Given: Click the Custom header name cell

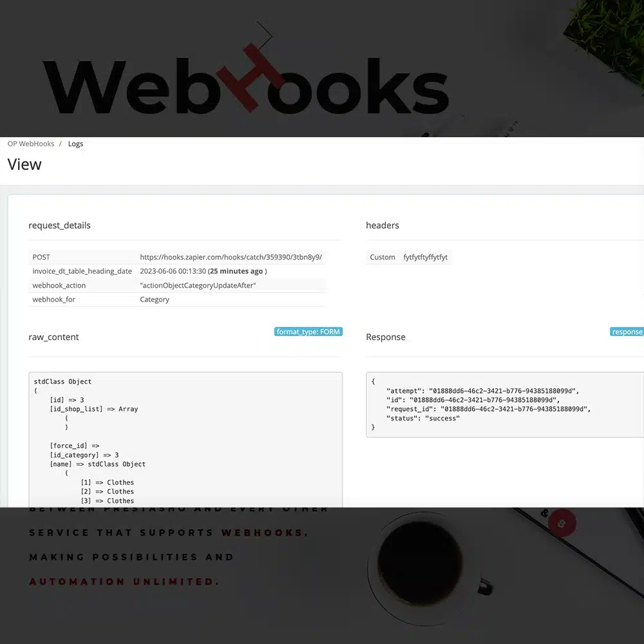Looking at the screenshot, I should click(x=383, y=257).
